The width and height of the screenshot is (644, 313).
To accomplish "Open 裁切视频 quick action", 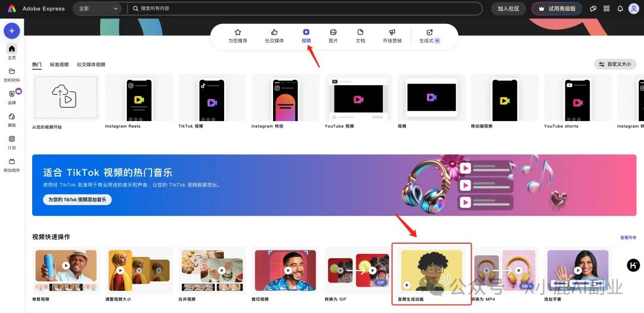I will 285,274.
